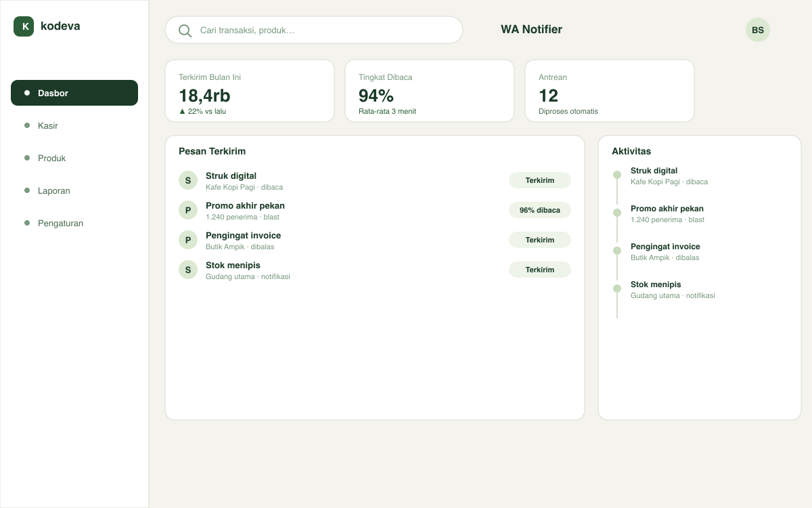Click the P avatar beside Promo akhir pekan
The height and width of the screenshot is (508, 812).
pos(188,210)
